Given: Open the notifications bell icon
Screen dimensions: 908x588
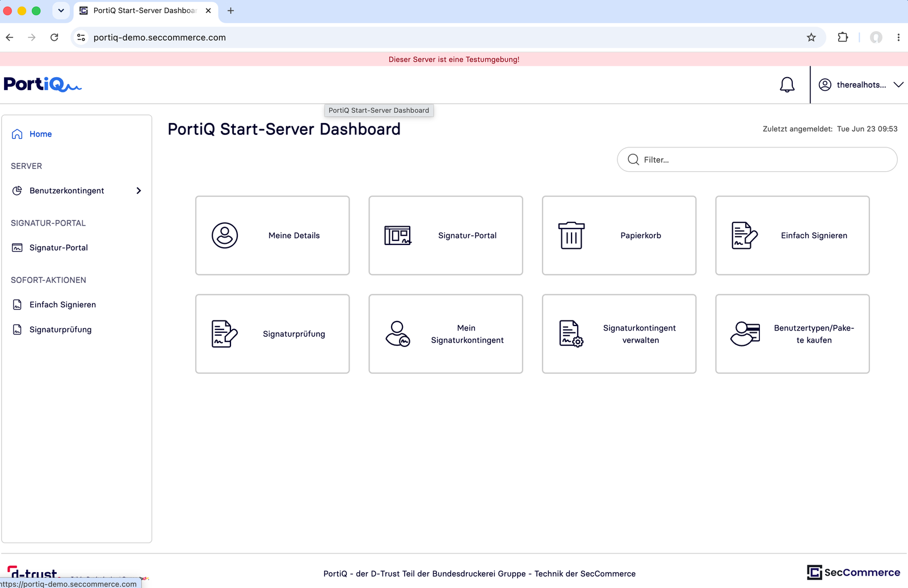Looking at the screenshot, I should [x=787, y=85].
